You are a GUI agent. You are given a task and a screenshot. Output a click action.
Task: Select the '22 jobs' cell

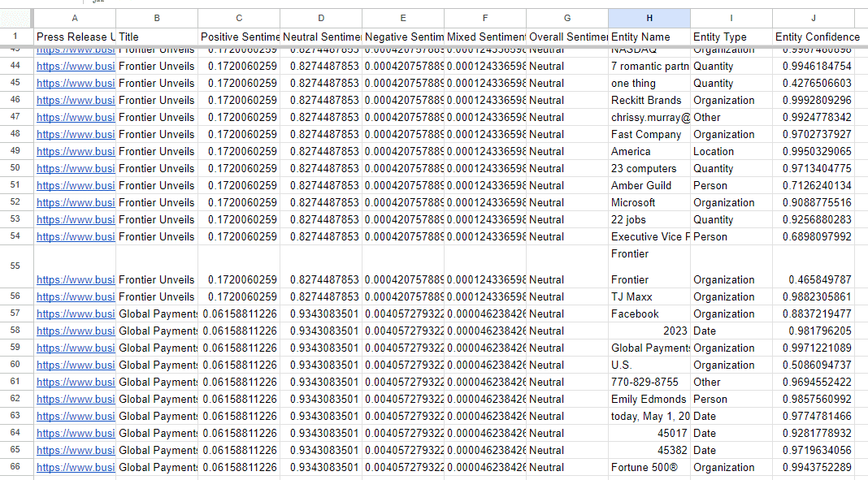649,219
